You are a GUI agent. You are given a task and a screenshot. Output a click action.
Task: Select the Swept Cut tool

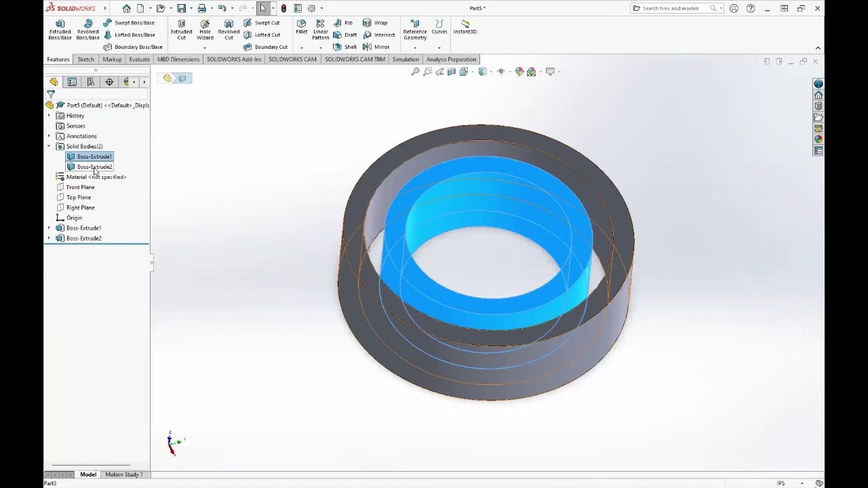[x=262, y=22]
